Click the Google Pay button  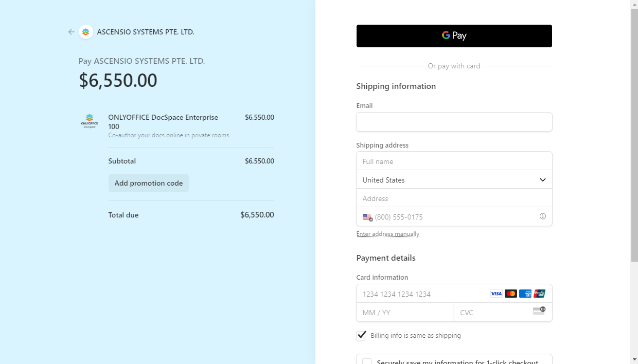point(454,36)
